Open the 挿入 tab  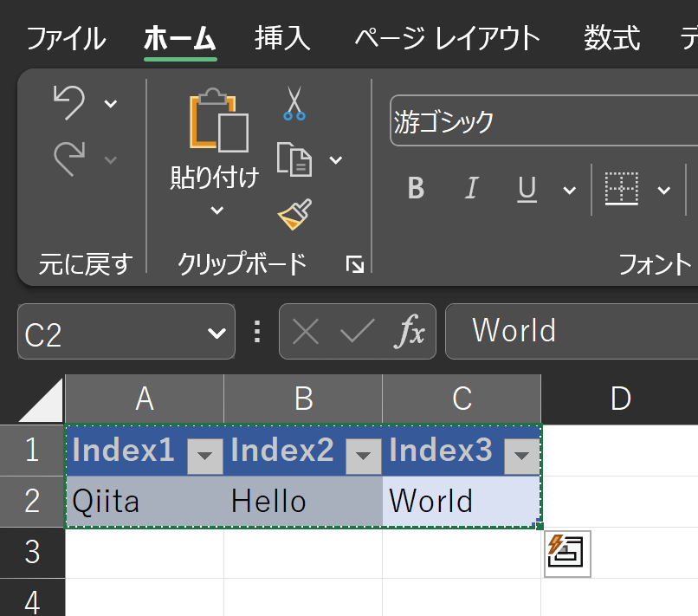click(281, 38)
